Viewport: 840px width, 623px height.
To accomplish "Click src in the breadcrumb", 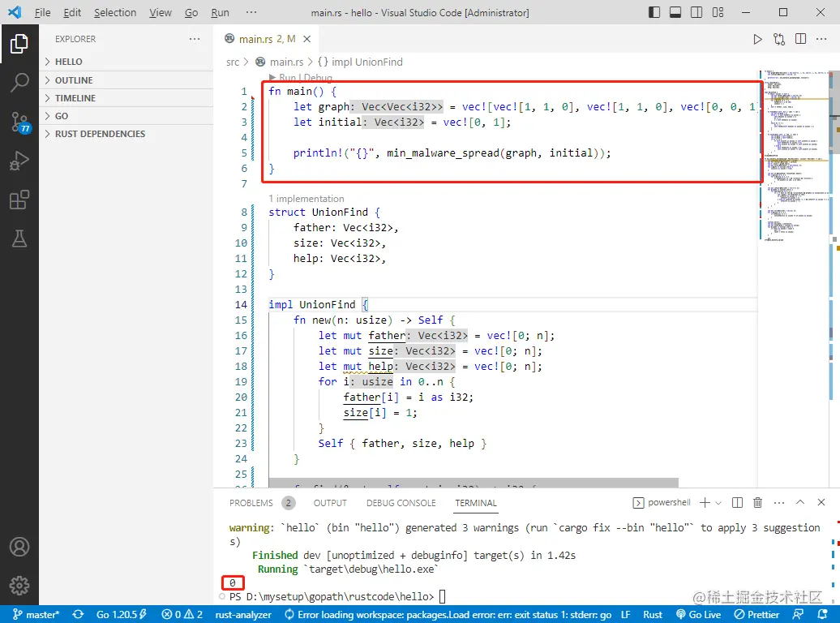I will pos(233,62).
